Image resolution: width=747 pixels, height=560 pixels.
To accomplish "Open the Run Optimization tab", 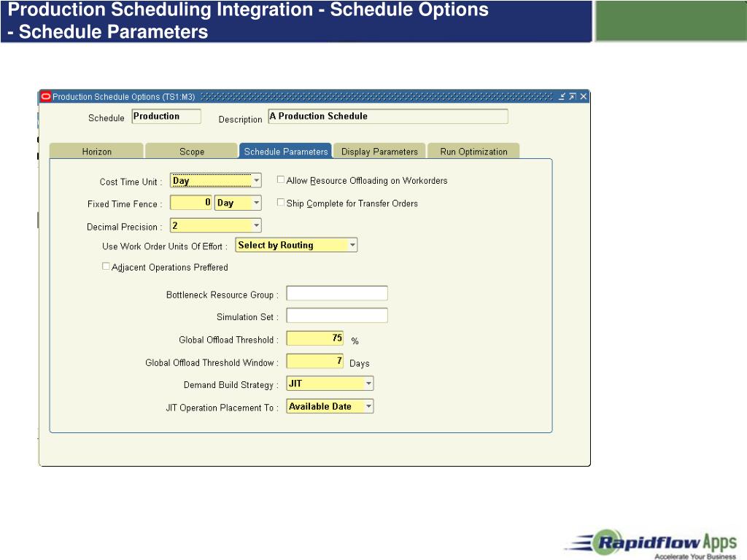I will 473,151.
